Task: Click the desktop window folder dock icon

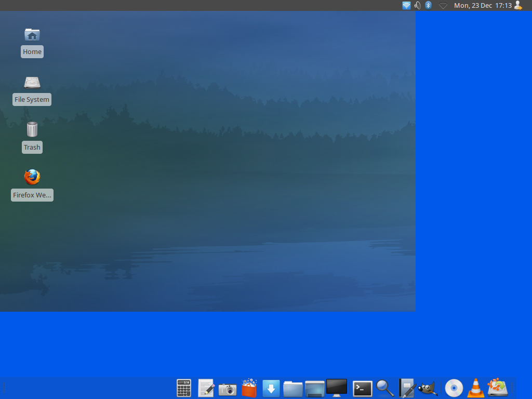Action: (x=315, y=389)
